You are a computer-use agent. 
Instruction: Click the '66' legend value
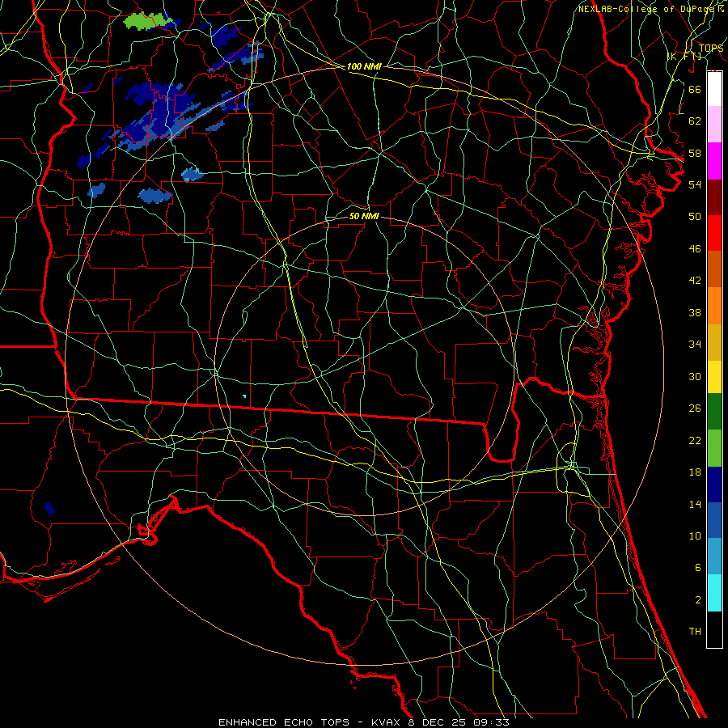695,89
